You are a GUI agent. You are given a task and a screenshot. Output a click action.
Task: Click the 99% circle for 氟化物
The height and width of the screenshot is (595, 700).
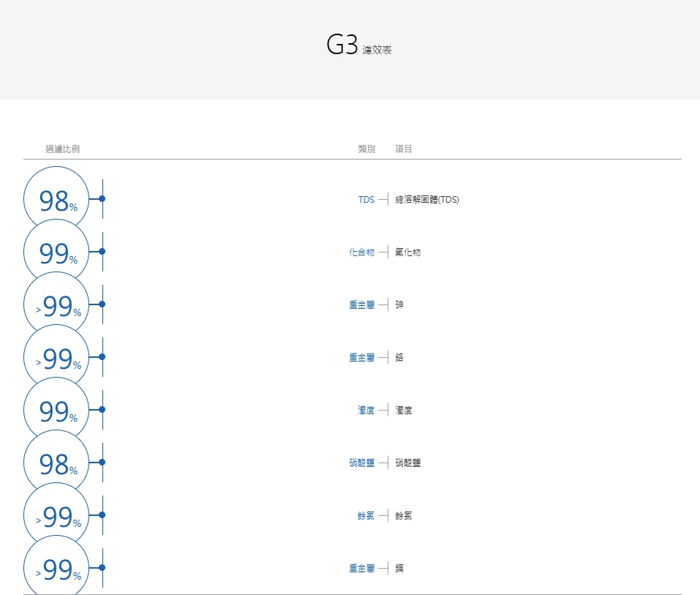click(x=56, y=252)
